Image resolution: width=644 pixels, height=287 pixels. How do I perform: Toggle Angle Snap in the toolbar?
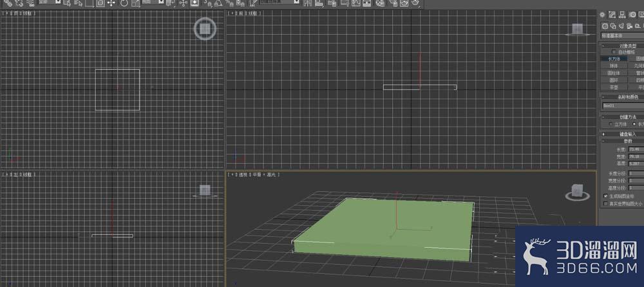coord(218,3)
